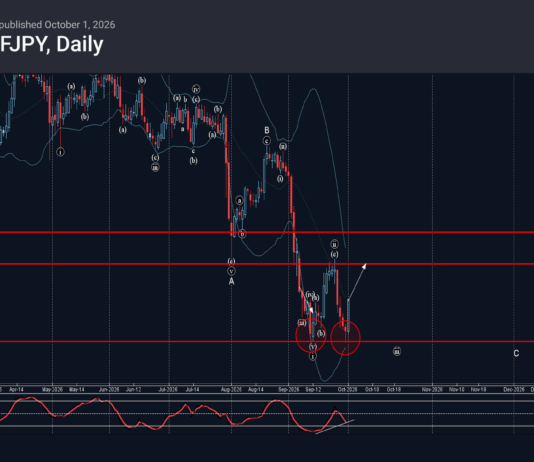Click the circled "iii" projection label before wave C

[x=397, y=351]
